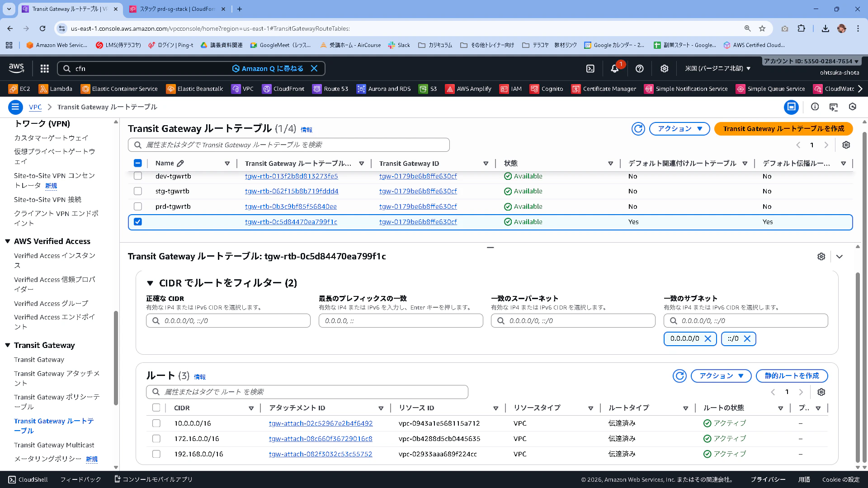Focus the 正確な CIDR filter input

coord(228,321)
